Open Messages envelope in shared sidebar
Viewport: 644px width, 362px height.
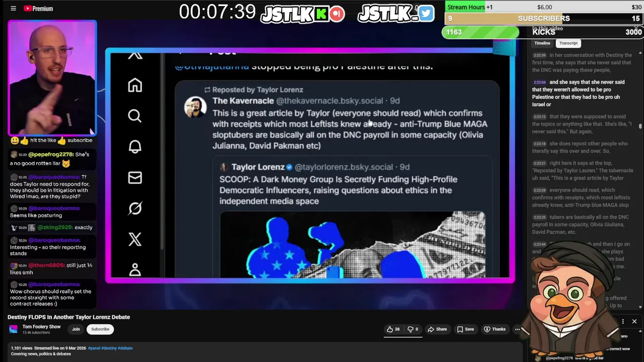(135, 177)
